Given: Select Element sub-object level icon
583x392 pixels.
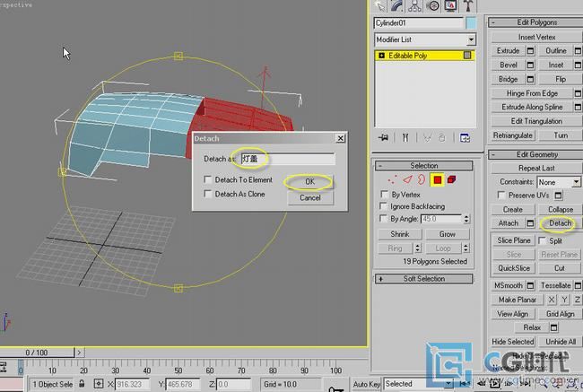Looking at the screenshot, I should (452, 180).
